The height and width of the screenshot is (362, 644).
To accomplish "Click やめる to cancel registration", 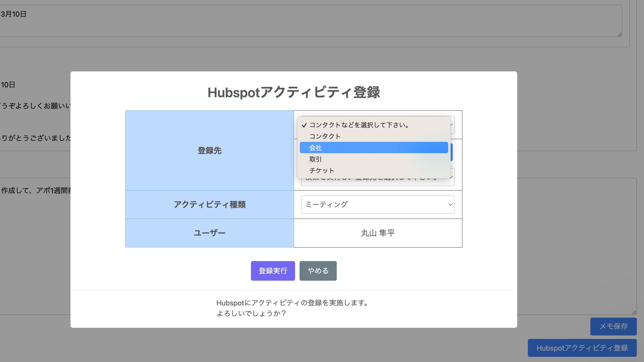I will pos(318,271).
